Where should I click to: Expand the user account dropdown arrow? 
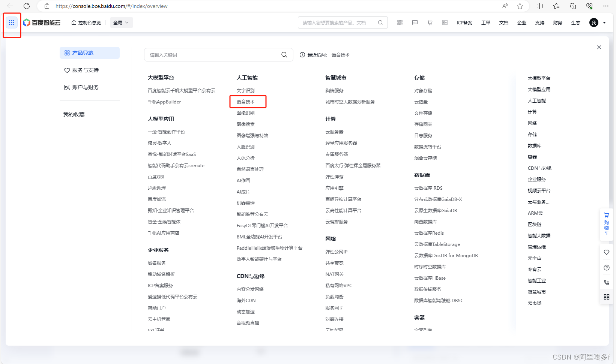[x=604, y=22]
